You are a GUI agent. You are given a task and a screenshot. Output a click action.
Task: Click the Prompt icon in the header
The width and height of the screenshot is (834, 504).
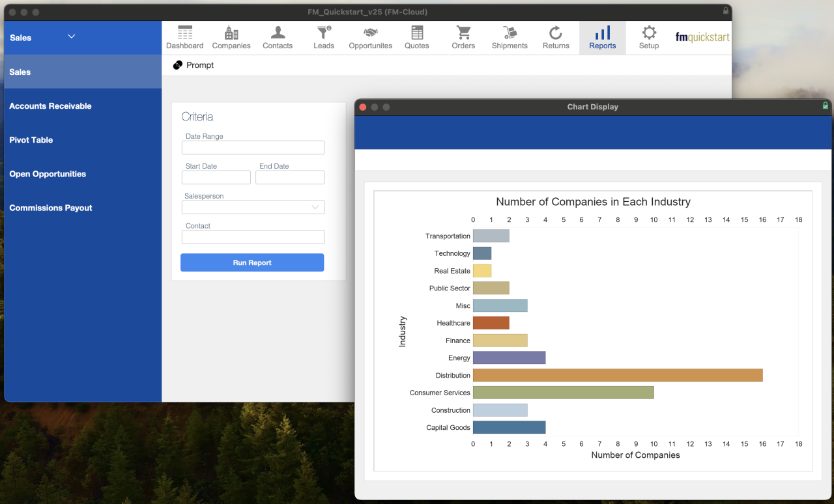(x=178, y=65)
